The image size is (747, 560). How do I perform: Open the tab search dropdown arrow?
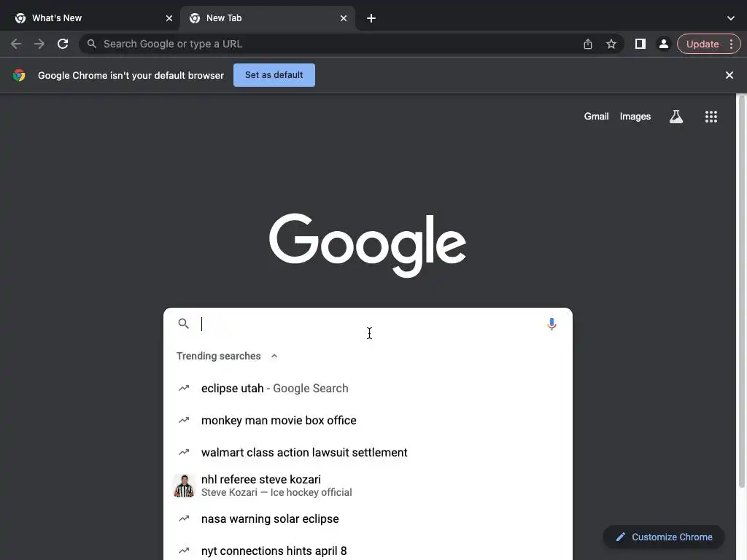(x=731, y=18)
